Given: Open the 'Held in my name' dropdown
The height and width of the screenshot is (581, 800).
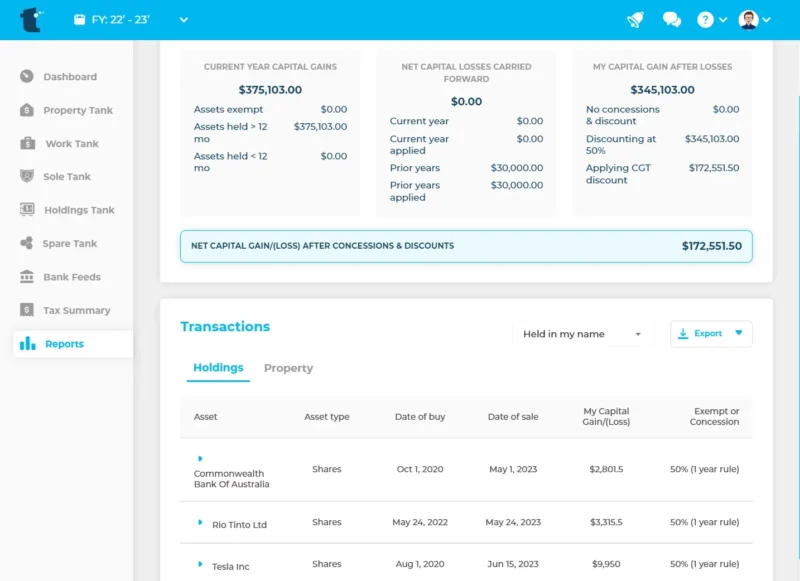Looking at the screenshot, I should click(582, 334).
